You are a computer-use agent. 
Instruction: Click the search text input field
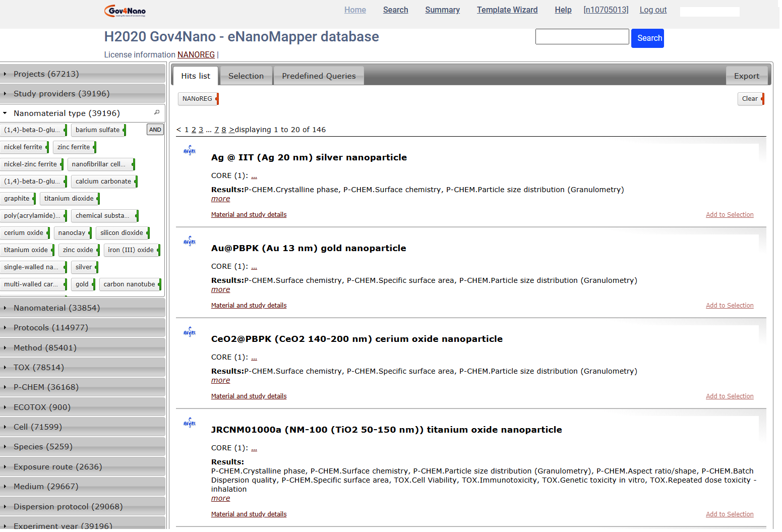(x=582, y=37)
